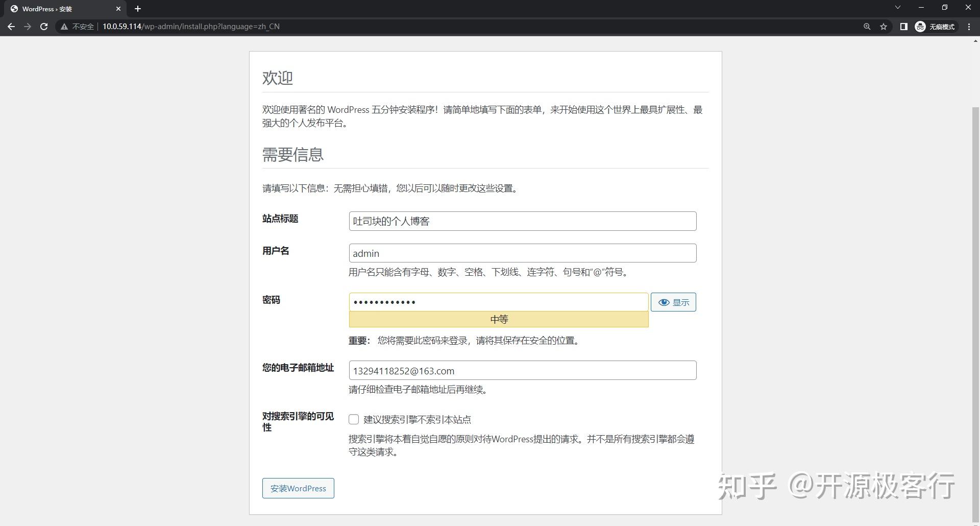The width and height of the screenshot is (980, 526).
Task: Open the browser side panel icon
Action: (903, 26)
